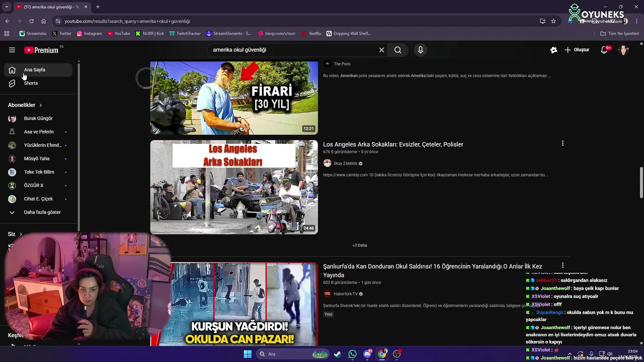
Task: Open a new browser tab
Action: (98, 7)
